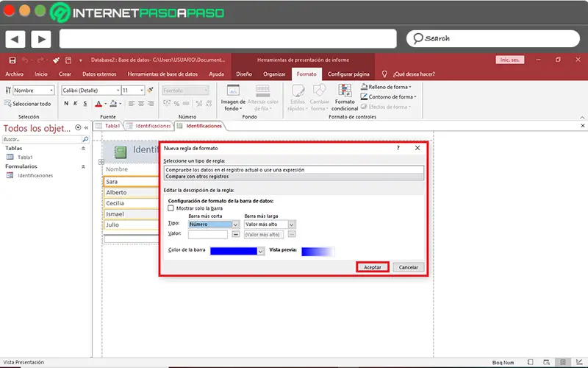Image resolution: width=588 pixels, height=368 pixels.
Task: Switch to the Inicio tab
Action: tap(41, 74)
